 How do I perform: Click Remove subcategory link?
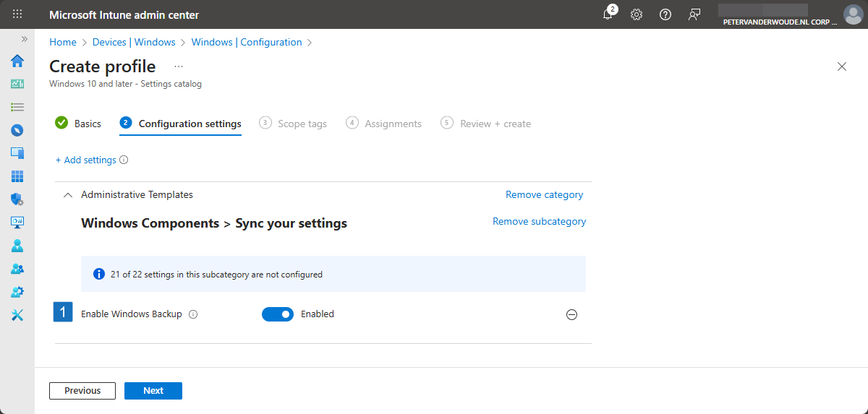[x=539, y=222]
